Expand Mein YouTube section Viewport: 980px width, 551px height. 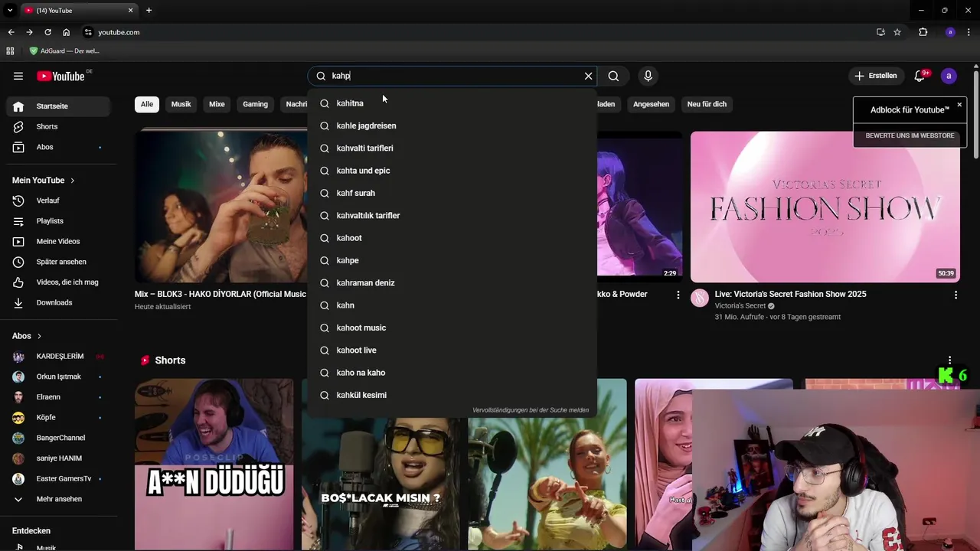click(x=44, y=180)
